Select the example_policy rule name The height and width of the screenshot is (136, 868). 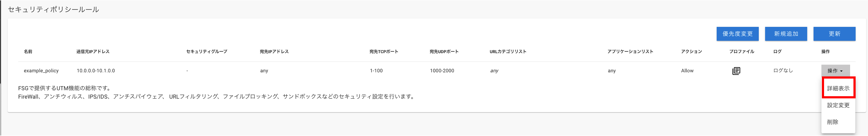[x=41, y=71]
